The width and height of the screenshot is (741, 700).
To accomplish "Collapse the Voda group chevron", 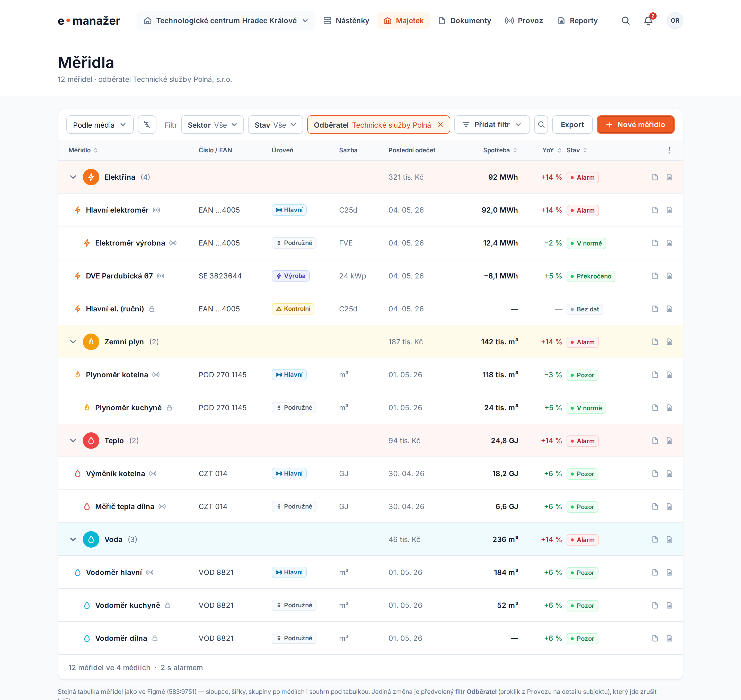I will point(73,540).
